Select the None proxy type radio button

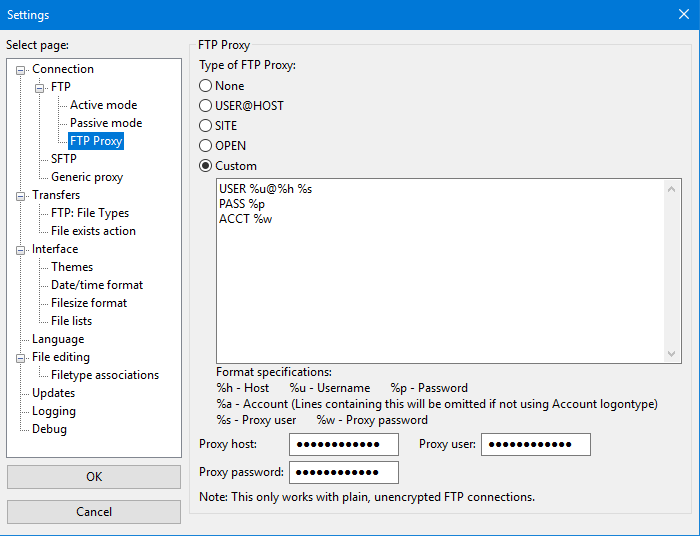click(206, 86)
